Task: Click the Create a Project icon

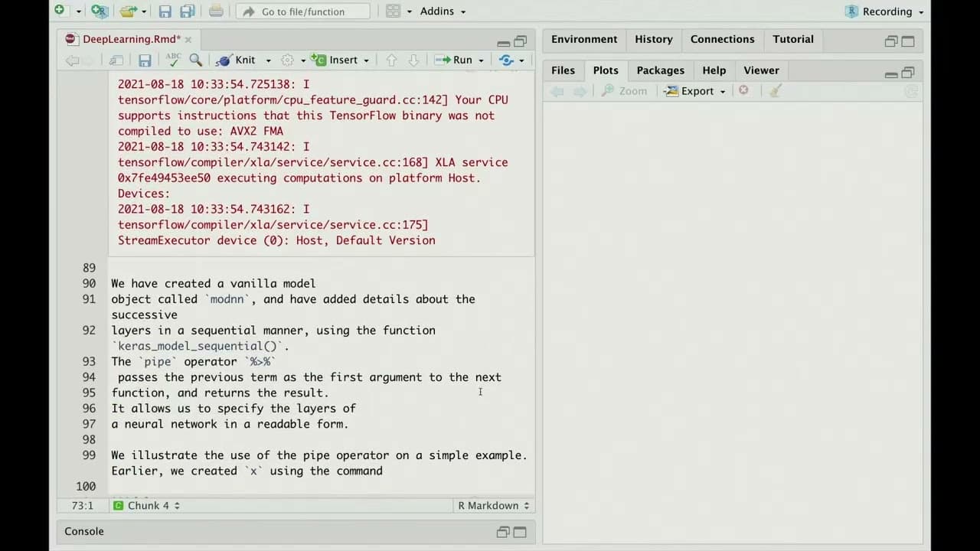Action: coord(99,11)
